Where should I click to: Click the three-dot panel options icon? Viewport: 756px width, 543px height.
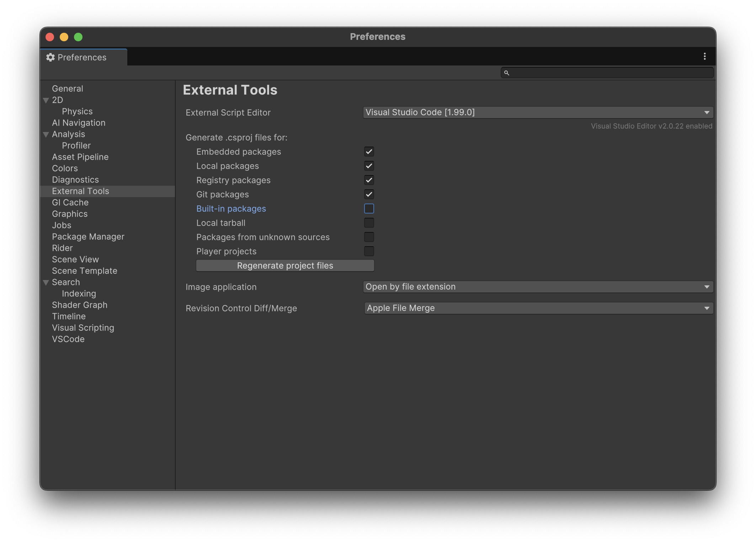coord(704,57)
